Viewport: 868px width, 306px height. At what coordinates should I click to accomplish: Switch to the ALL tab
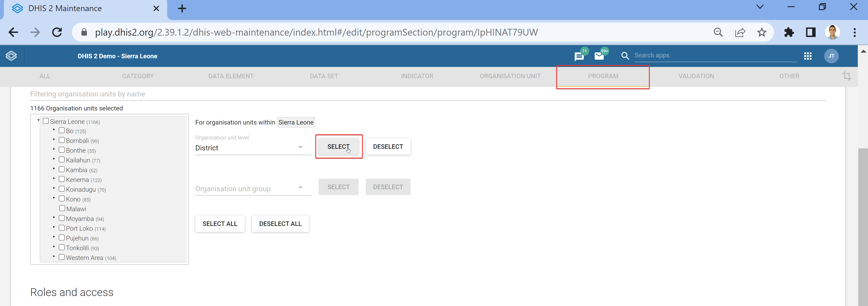[45, 76]
